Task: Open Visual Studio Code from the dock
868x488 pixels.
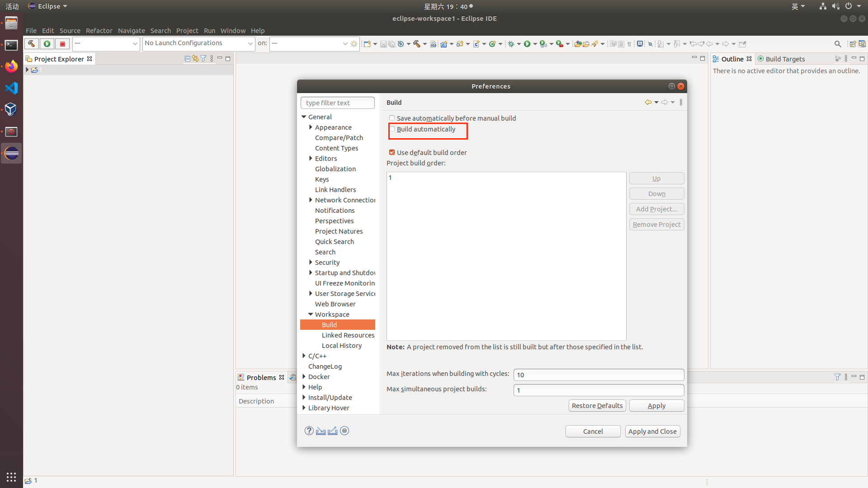Action: click(11, 88)
